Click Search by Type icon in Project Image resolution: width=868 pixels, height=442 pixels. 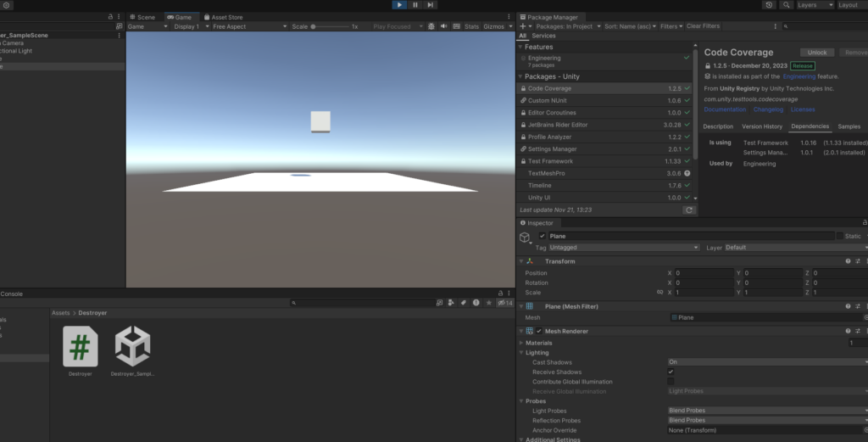click(451, 303)
